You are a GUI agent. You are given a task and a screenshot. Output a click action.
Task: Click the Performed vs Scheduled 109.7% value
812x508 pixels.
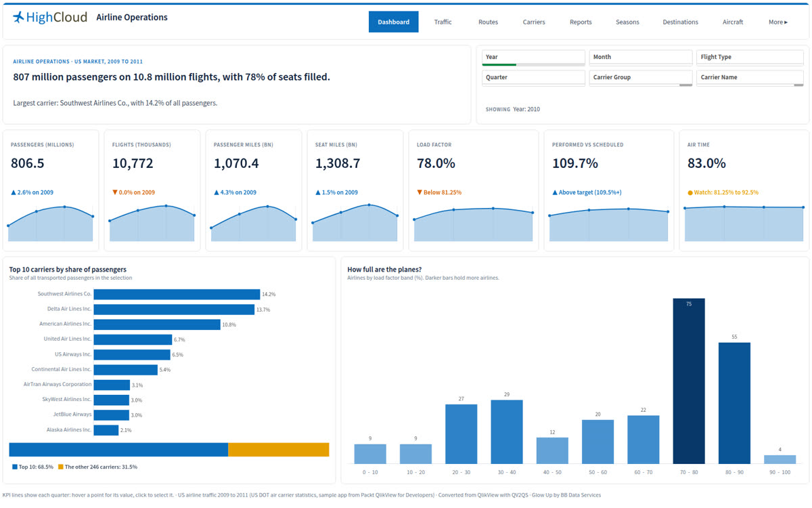pos(575,163)
